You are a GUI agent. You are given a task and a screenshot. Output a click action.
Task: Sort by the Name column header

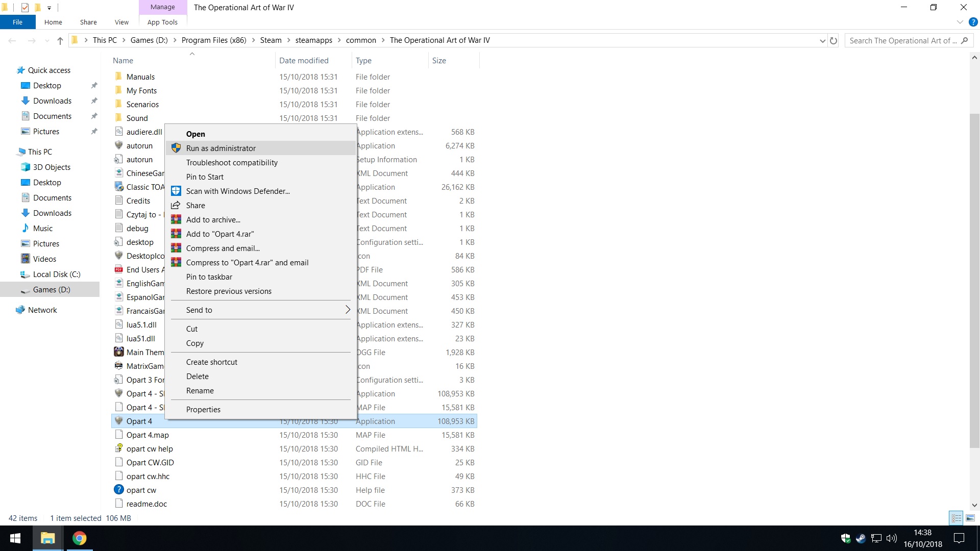point(192,60)
